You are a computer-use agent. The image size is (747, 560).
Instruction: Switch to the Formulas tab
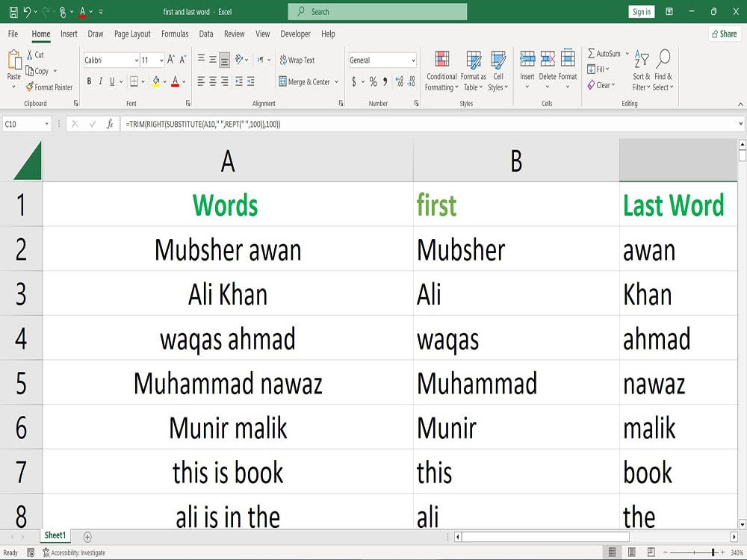(x=175, y=34)
